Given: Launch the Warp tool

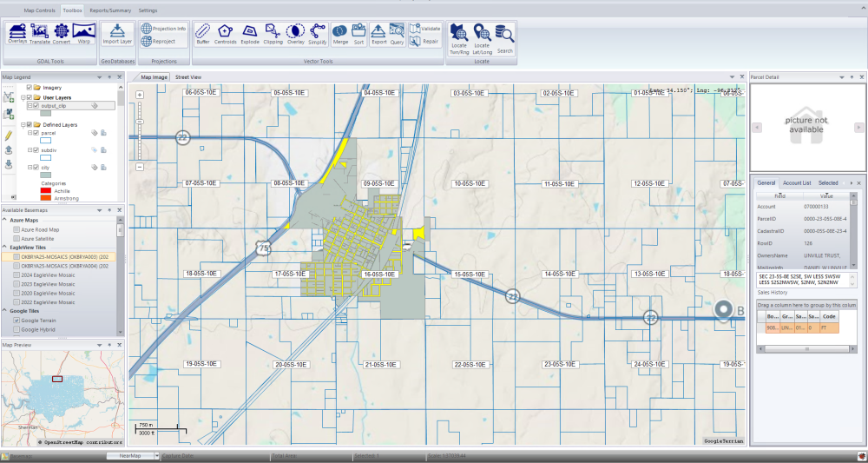Looking at the screenshot, I should coord(84,34).
